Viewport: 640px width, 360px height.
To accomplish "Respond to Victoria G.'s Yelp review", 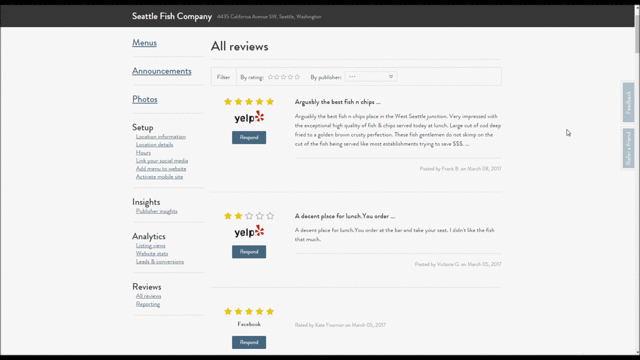I will pyautogui.click(x=249, y=252).
